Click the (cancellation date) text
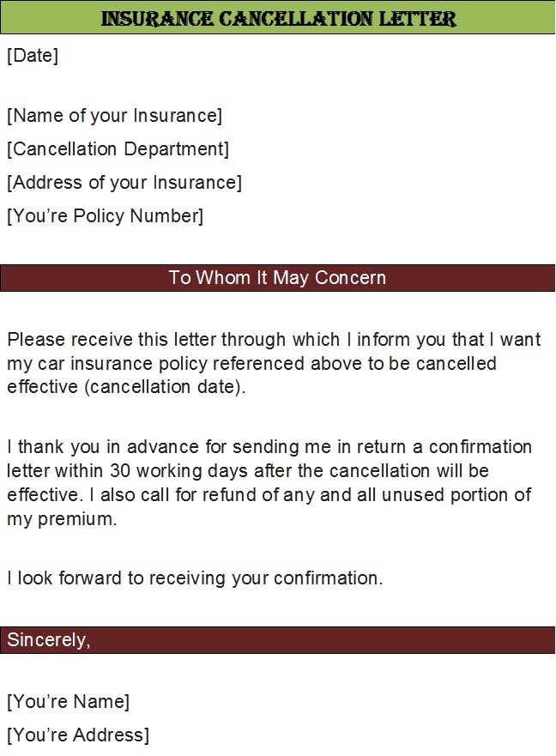Viewport: 556px width, 756px height. tap(165, 387)
